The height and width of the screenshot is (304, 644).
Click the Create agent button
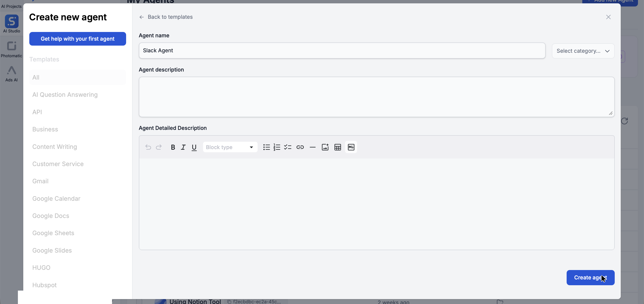pyautogui.click(x=591, y=277)
